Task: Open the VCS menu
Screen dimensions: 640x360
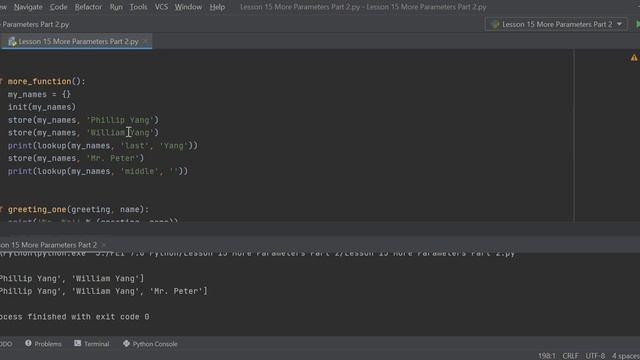Action: 161,7
